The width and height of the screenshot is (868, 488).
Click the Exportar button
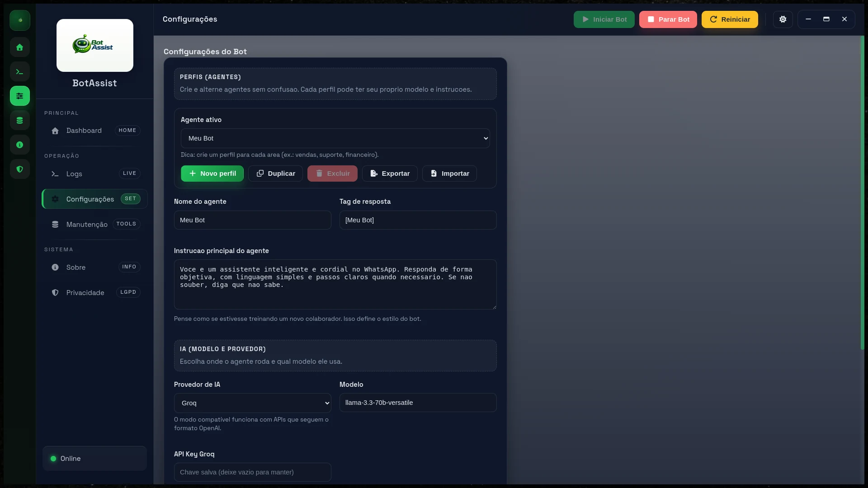(x=389, y=174)
